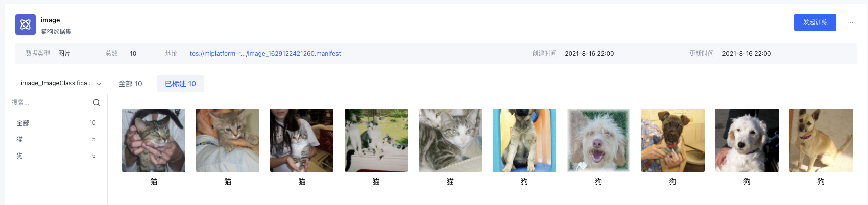The height and width of the screenshot is (205, 868).
Task: Open the first cat held in hands thumbnail
Action: pos(154,140)
